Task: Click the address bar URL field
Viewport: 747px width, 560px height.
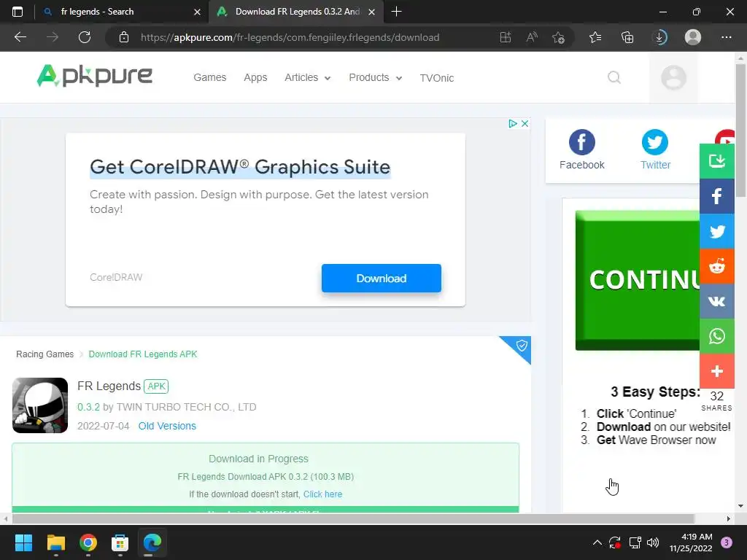Action: click(x=290, y=37)
